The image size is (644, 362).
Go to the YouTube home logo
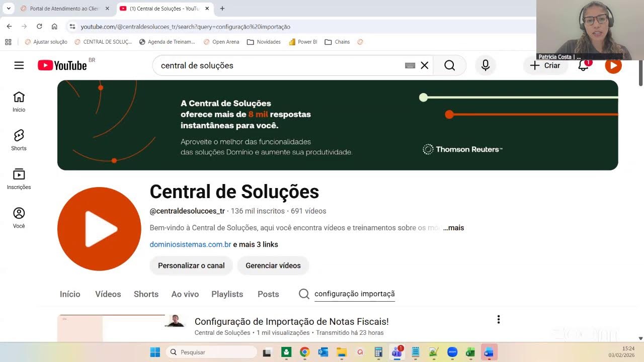(62, 65)
